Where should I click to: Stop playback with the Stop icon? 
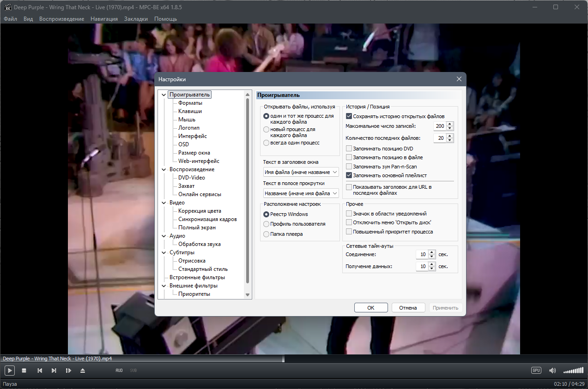coord(24,371)
